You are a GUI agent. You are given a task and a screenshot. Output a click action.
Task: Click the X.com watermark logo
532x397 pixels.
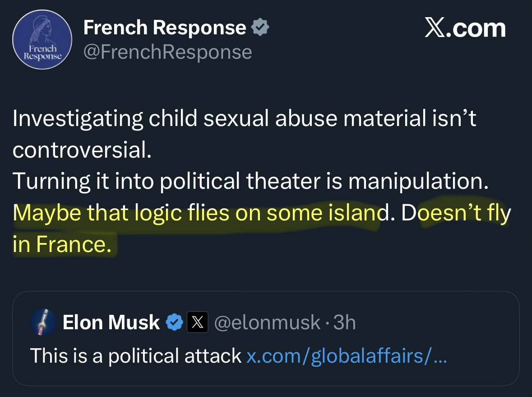465,28
